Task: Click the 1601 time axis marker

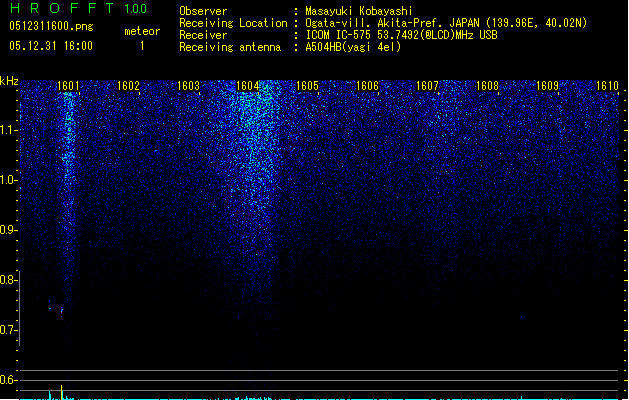Action: (x=68, y=86)
